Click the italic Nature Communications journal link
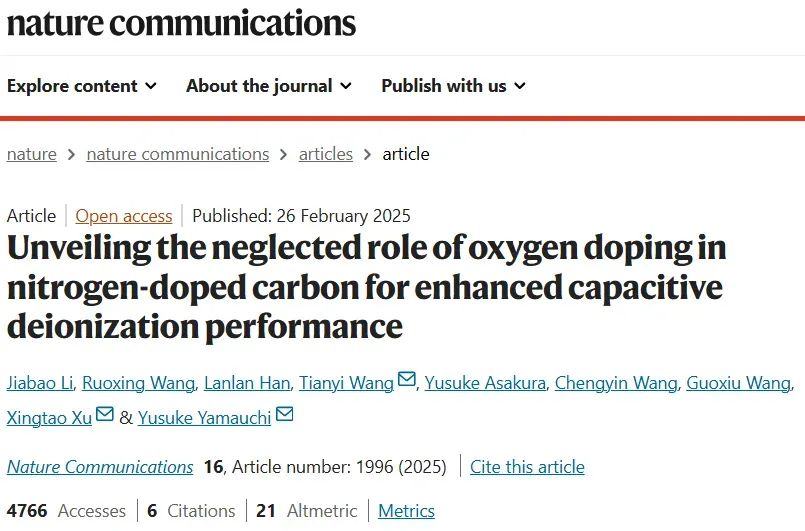The image size is (805, 531). click(x=100, y=467)
